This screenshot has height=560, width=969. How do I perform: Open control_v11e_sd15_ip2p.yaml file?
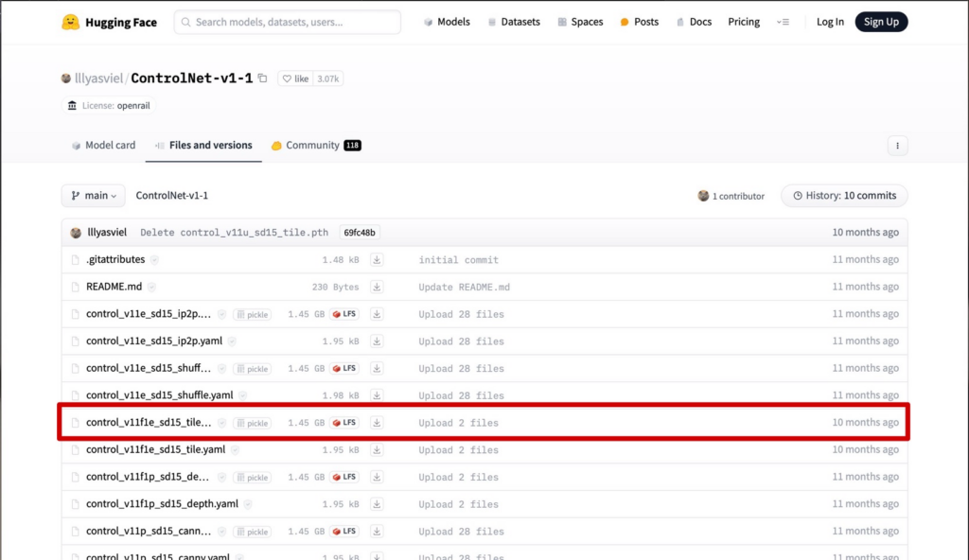(154, 341)
